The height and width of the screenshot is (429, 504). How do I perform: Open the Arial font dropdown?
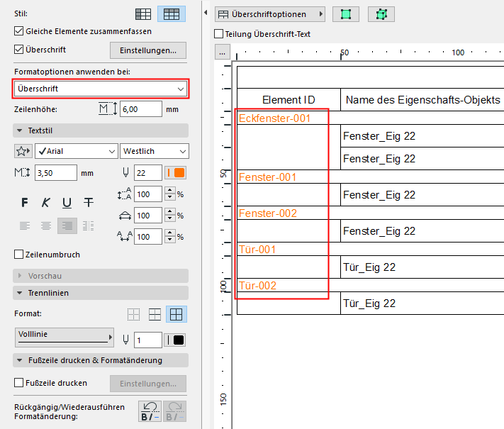[77, 151]
